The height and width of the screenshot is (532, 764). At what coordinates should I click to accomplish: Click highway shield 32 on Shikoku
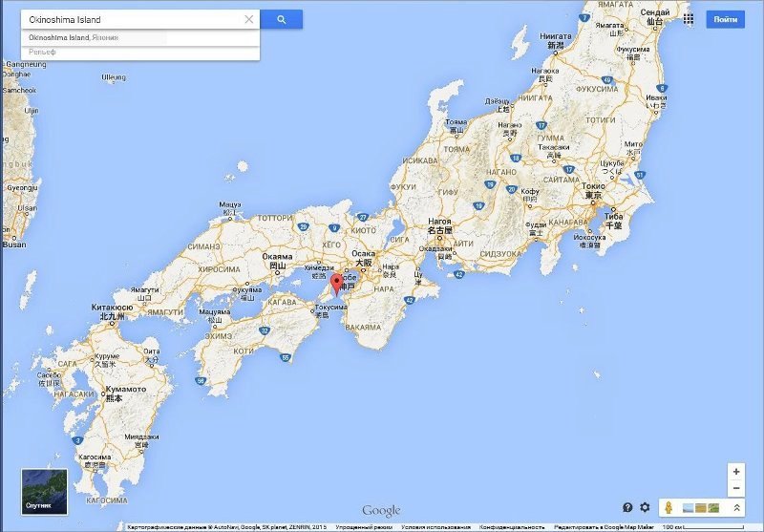pyautogui.click(x=265, y=330)
